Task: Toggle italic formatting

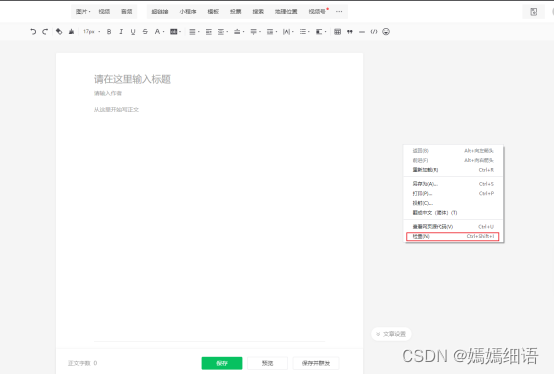Action: point(121,32)
